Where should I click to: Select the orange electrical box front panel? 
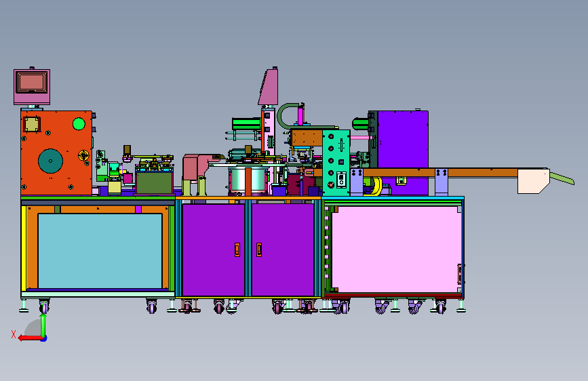click(x=56, y=153)
